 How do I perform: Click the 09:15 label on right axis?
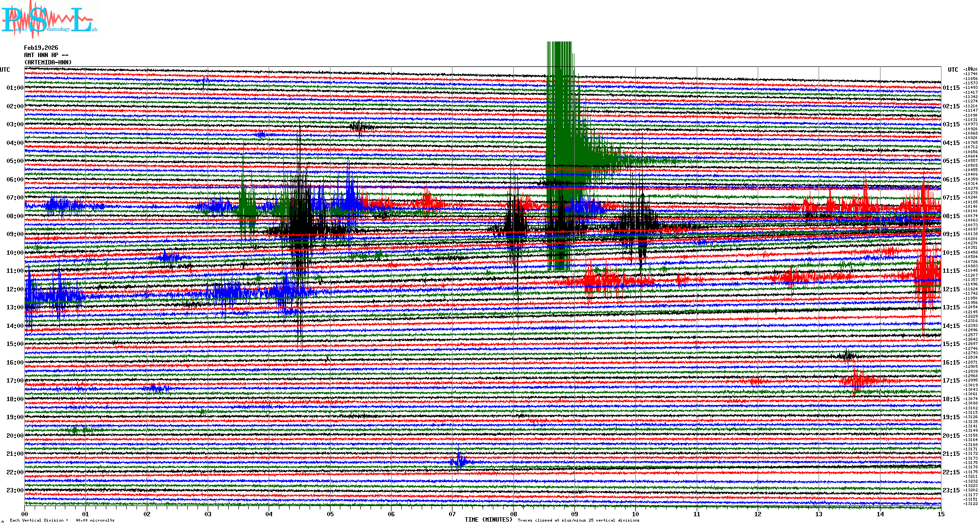tap(951, 234)
